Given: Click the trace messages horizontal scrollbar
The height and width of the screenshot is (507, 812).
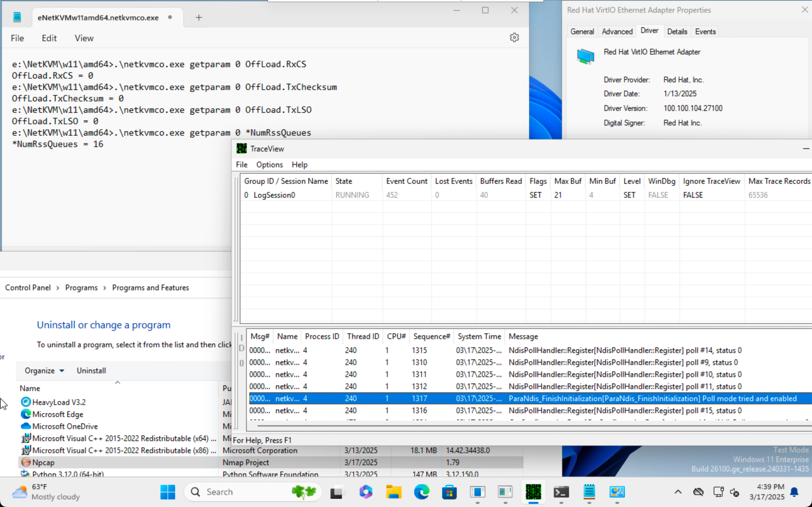Looking at the screenshot, I should tap(503, 426).
